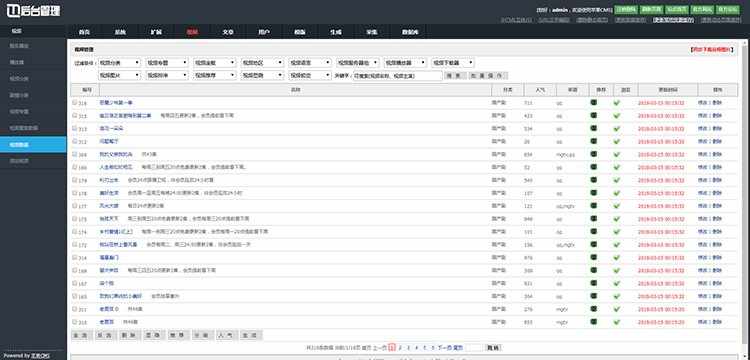Screen dimensions: 750x360
Task: Click the green status checkmark in row 315
Action: (x=617, y=115)
